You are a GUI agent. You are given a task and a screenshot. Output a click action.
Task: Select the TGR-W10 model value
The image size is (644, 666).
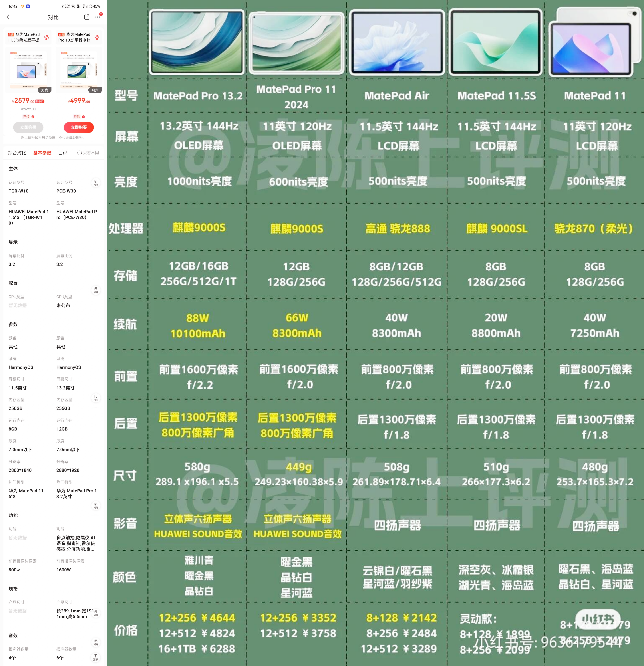[x=18, y=191]
